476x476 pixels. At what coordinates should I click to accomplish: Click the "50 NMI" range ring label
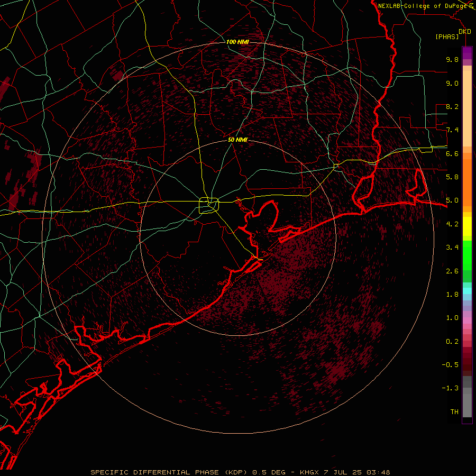237,140
